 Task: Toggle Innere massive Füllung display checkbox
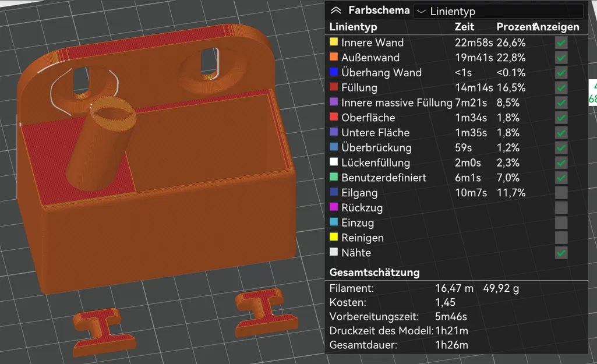561,103
